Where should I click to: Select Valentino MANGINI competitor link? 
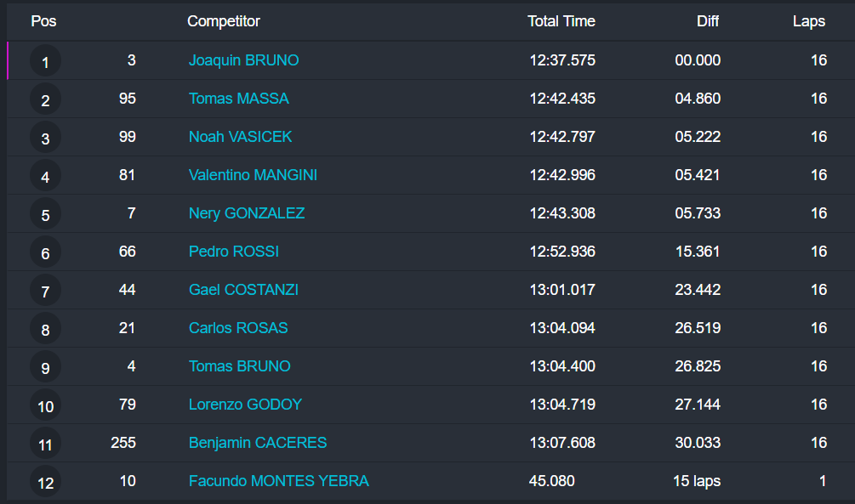click(253, 175)
